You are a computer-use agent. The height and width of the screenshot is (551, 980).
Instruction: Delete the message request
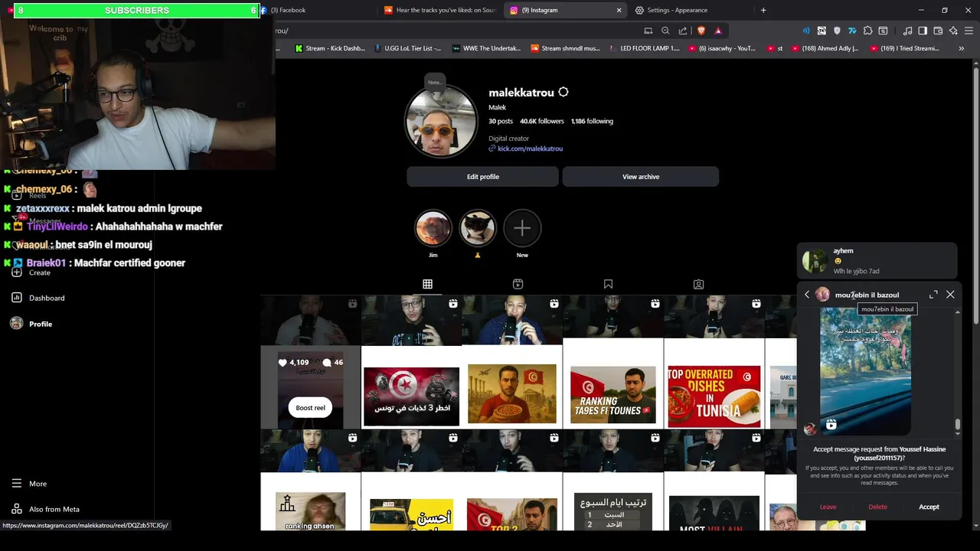[878, 507]
